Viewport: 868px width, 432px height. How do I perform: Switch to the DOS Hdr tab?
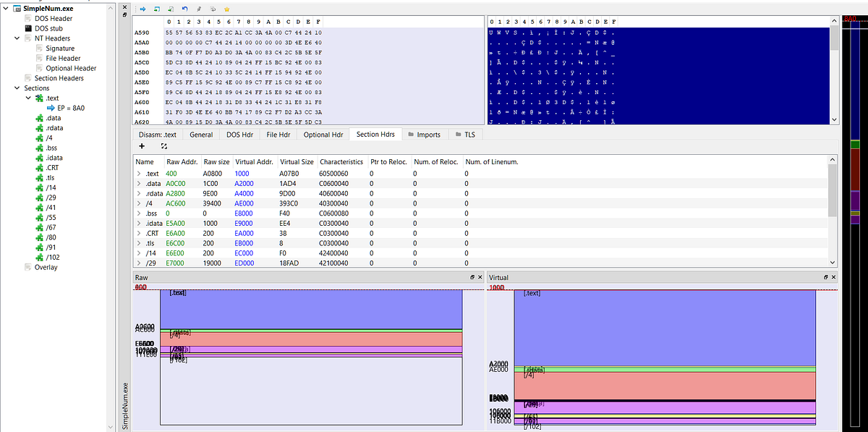tap(239, 135)
